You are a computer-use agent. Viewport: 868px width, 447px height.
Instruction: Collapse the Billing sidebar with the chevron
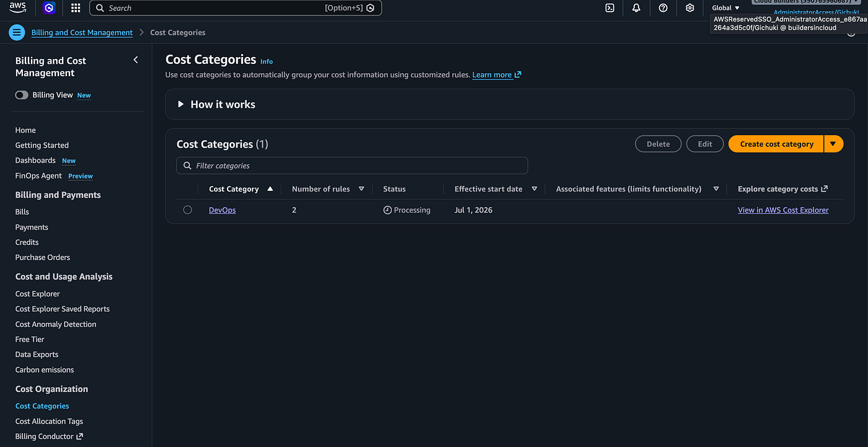click(x=136, y=60)
